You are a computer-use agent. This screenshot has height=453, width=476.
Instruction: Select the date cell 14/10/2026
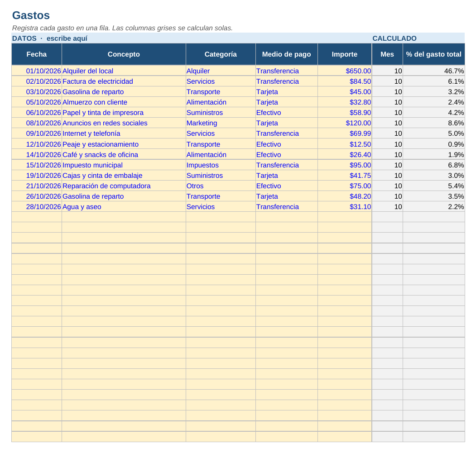pos(37,155)
